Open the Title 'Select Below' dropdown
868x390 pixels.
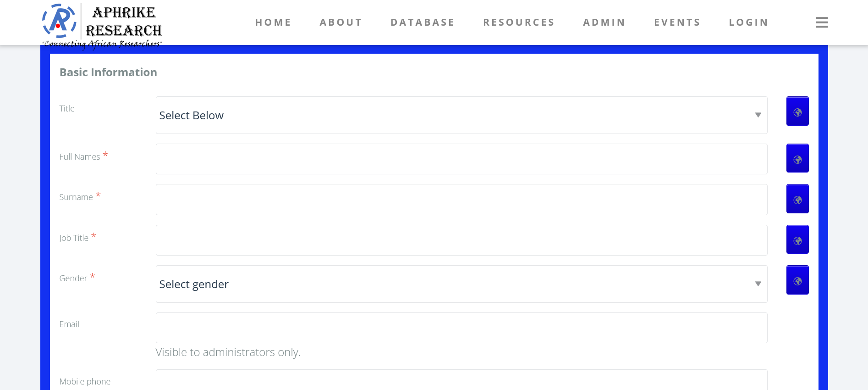[x=461, y=115]
